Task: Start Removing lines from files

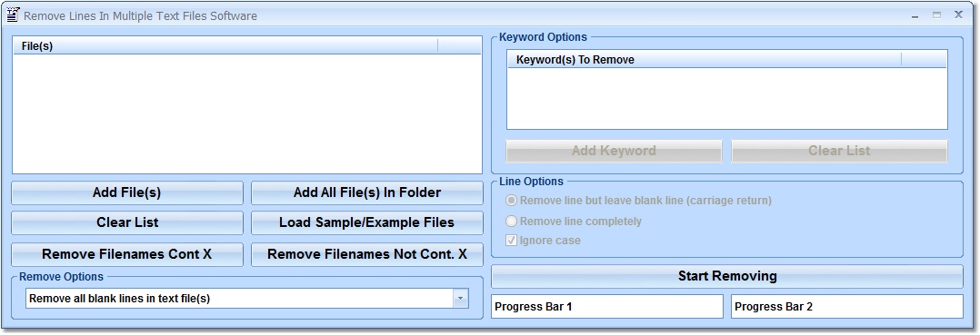Action: point(727,276)
